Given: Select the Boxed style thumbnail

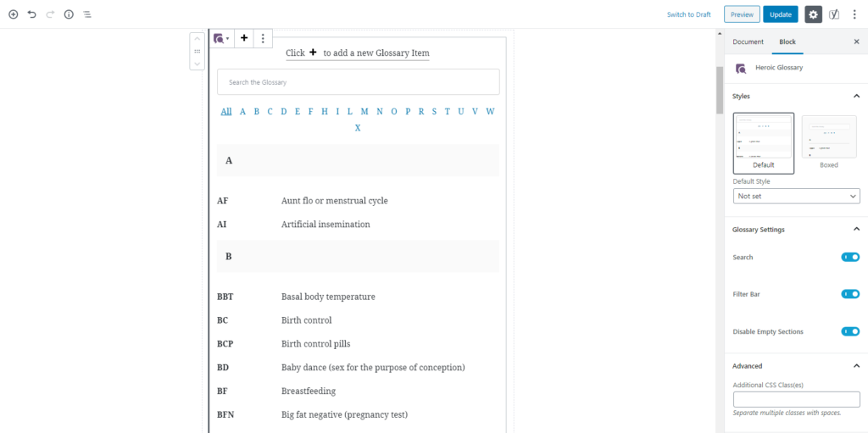Looking at the screenshot, I should coord(828,137).
